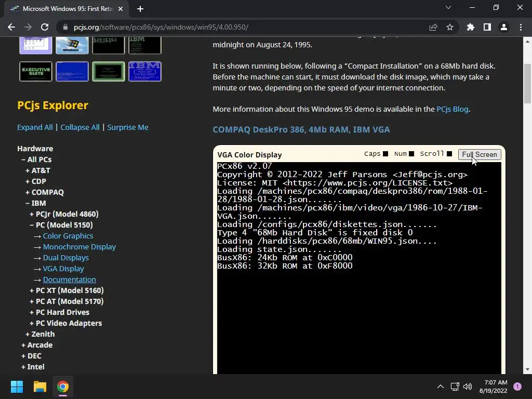532x399 pixels.
Task: Click inside the VGA emulator screen
Action: pos(359,268)
